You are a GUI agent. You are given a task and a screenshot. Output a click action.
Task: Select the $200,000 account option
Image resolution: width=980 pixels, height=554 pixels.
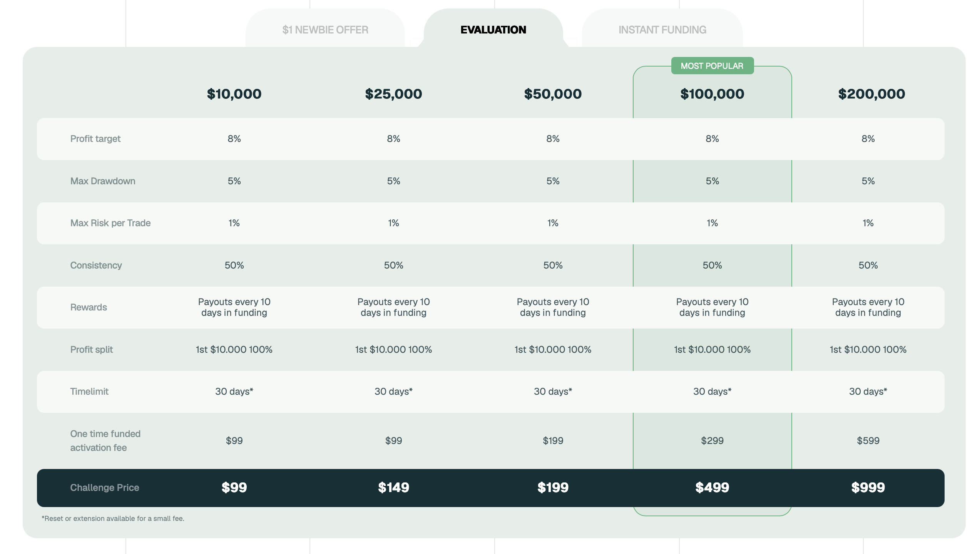872,93
